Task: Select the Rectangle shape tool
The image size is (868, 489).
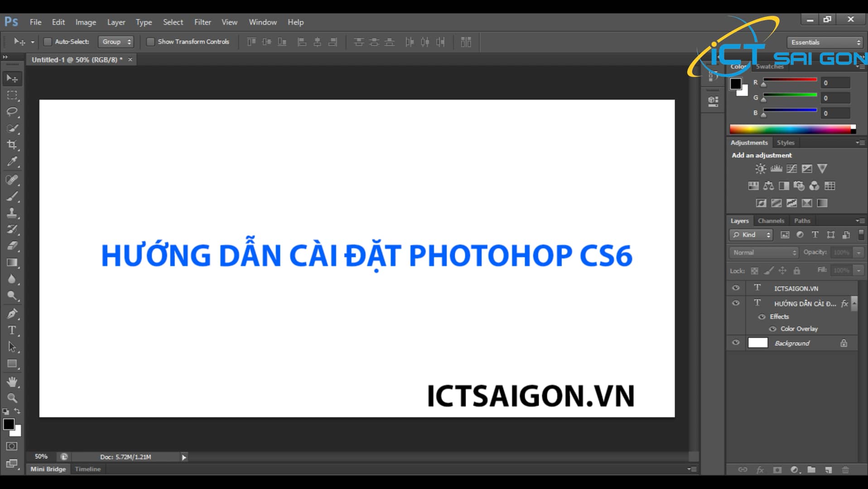Action: (12, 364)
